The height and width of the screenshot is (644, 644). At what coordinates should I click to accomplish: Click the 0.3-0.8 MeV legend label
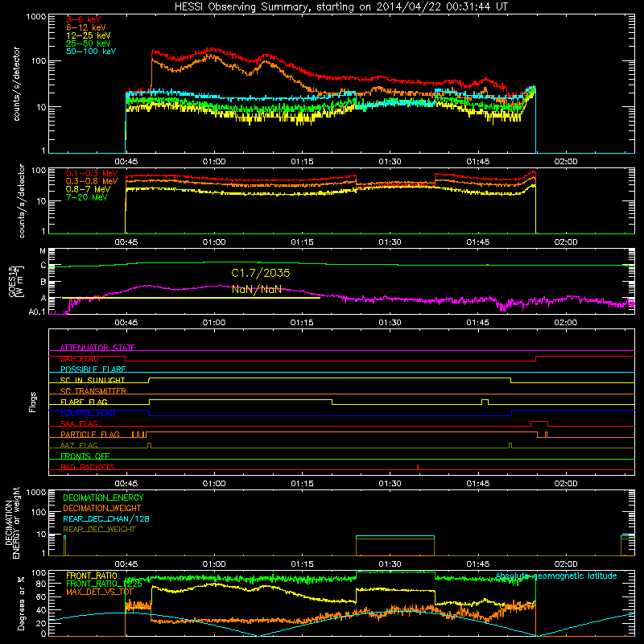pos(92,182)
